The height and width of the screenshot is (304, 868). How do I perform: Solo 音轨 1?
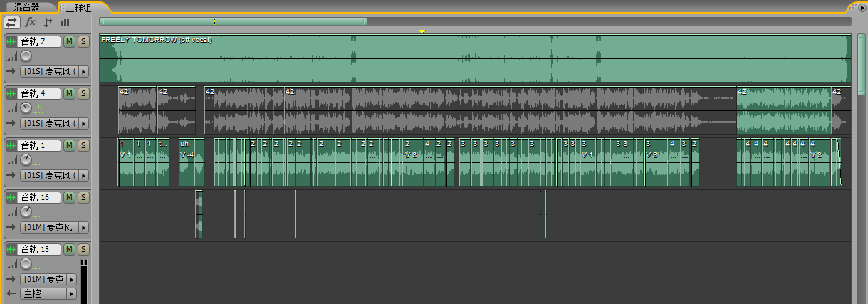tap(83, 145)
